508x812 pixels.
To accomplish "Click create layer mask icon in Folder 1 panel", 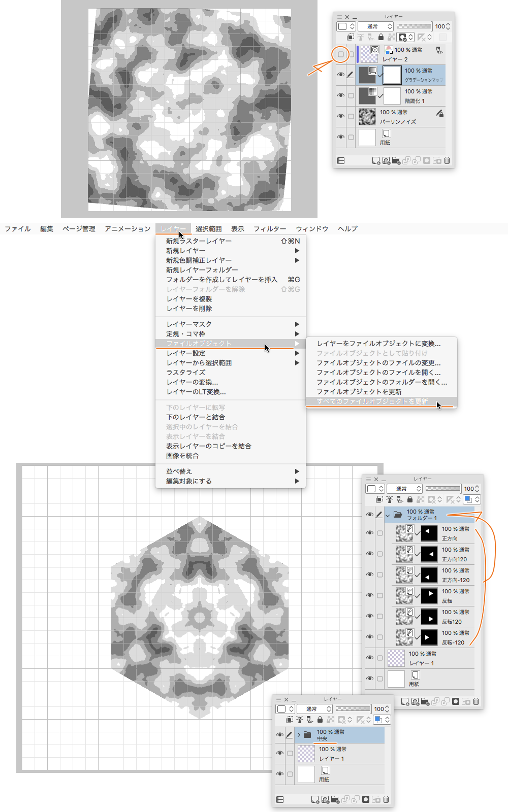I will pos(456,701).
